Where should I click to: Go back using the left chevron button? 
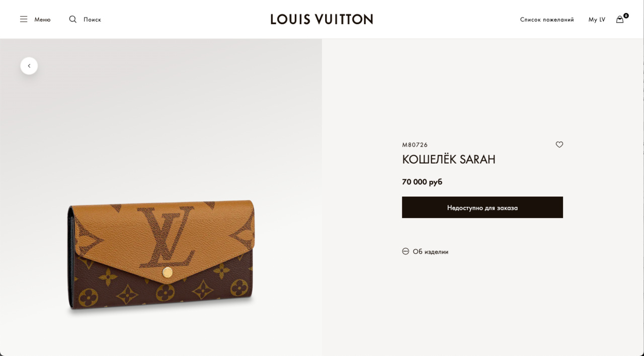coord(29,66)
